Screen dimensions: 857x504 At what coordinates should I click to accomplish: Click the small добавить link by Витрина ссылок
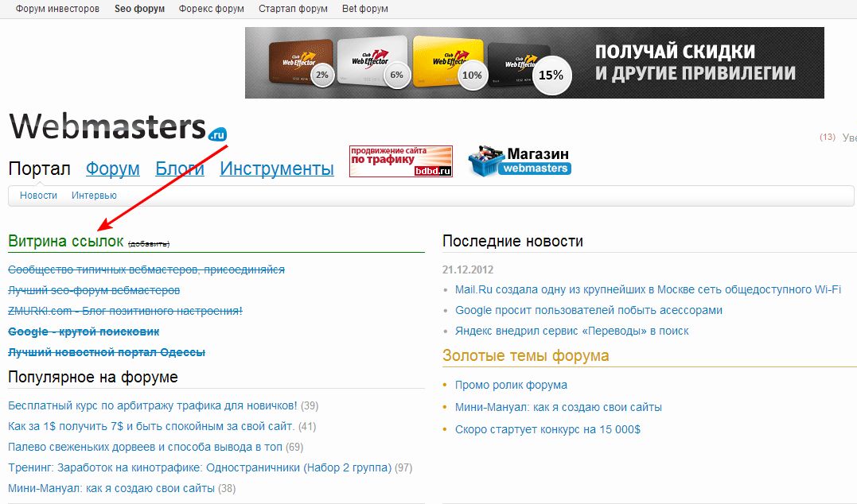149,243
